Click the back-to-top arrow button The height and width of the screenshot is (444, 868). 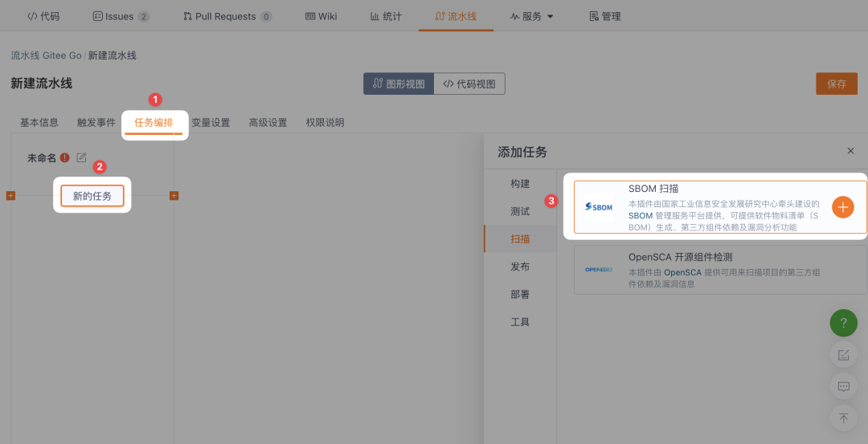click(843, 418)
